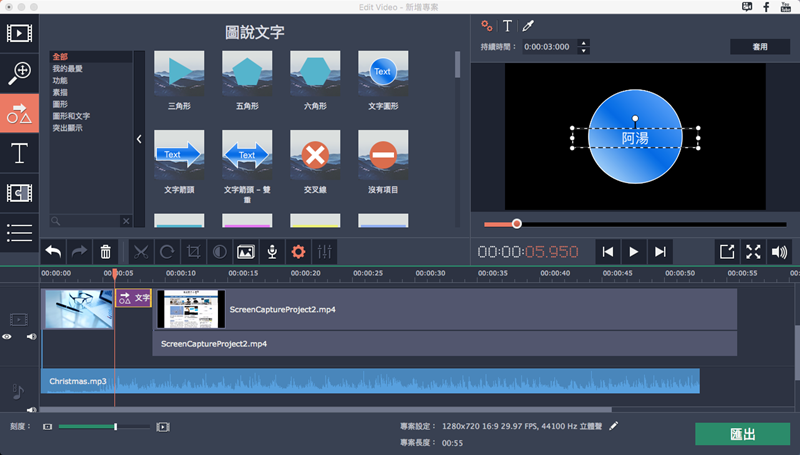800x455 pixels.
Task: Open the microphone audio recording tool
Action: point(271,252)
